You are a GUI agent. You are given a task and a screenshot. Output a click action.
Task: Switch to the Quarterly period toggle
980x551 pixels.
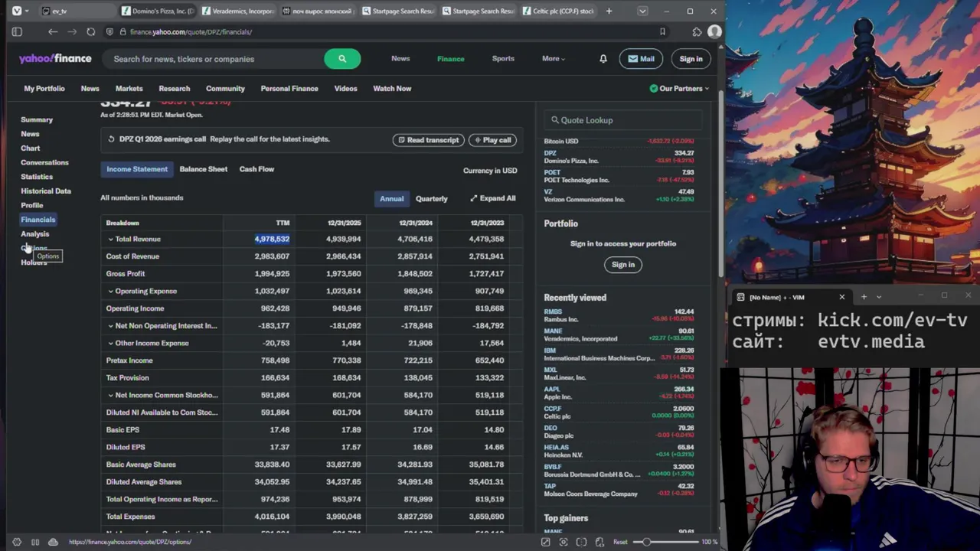pyautogui.click(x=432, y=198)
